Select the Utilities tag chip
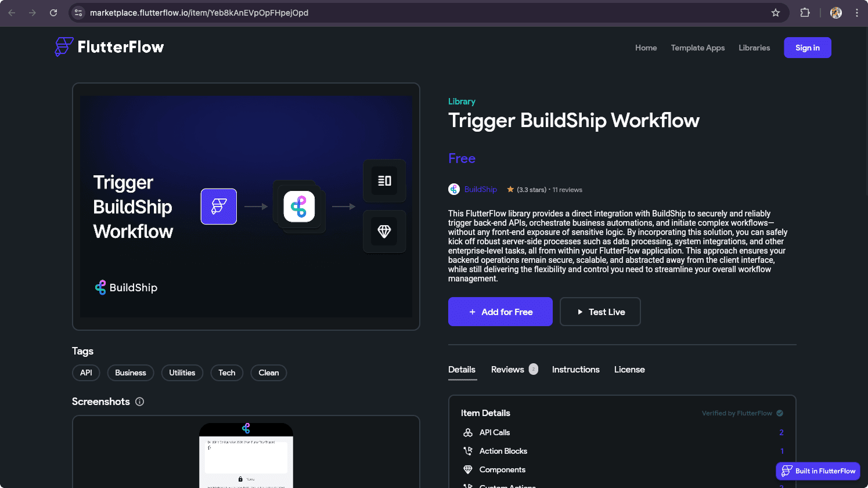Viewport: 868px width, 488px height. [x=182, y=373]
